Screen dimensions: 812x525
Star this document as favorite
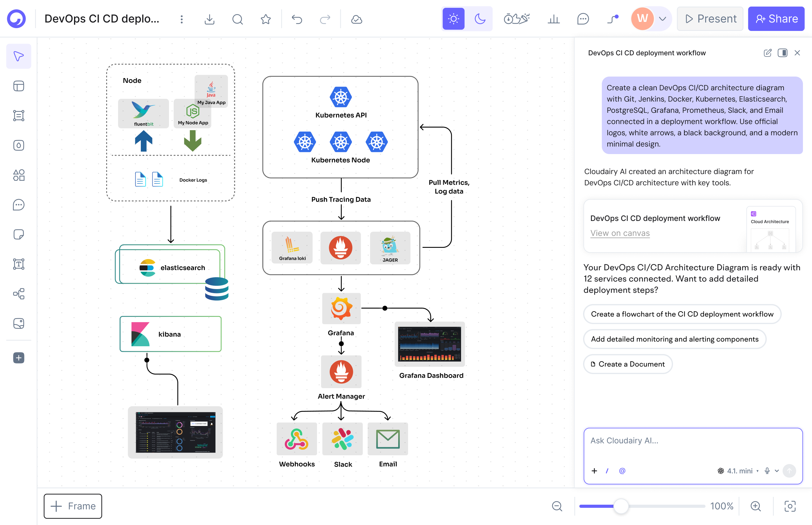tap(266, 19)
